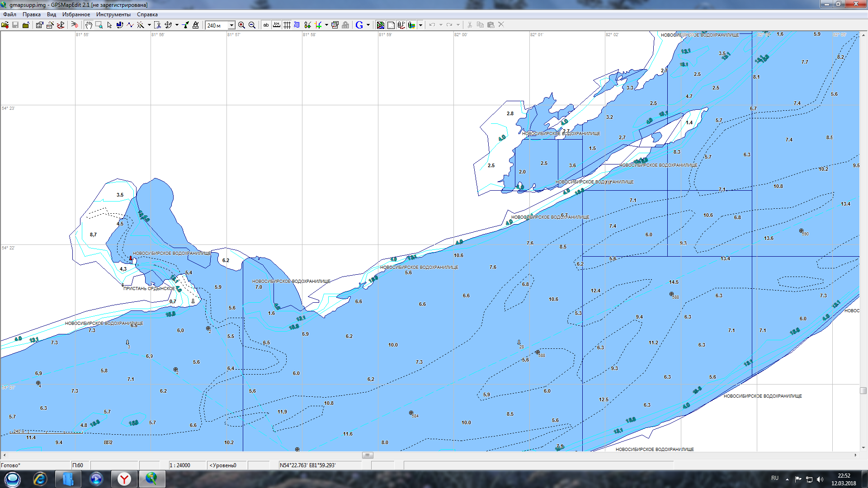
Task: Expand the view layers dropdown arrow
Action: tap(420, 25)
